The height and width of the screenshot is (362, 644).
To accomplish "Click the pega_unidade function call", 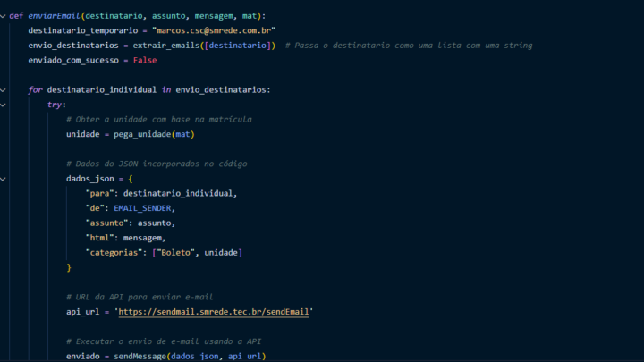I will (x=142, y=134).
